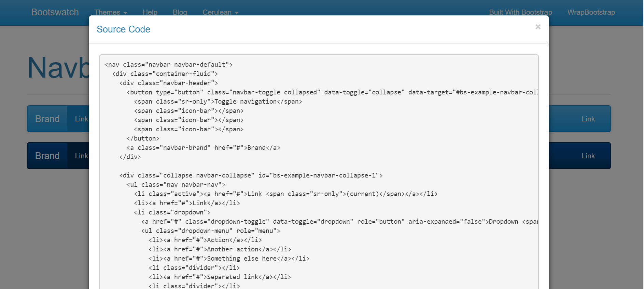Screen dimensions: 644x289
Task: Open the Help page
Action: pyautogui.click(x=150, y=12)
